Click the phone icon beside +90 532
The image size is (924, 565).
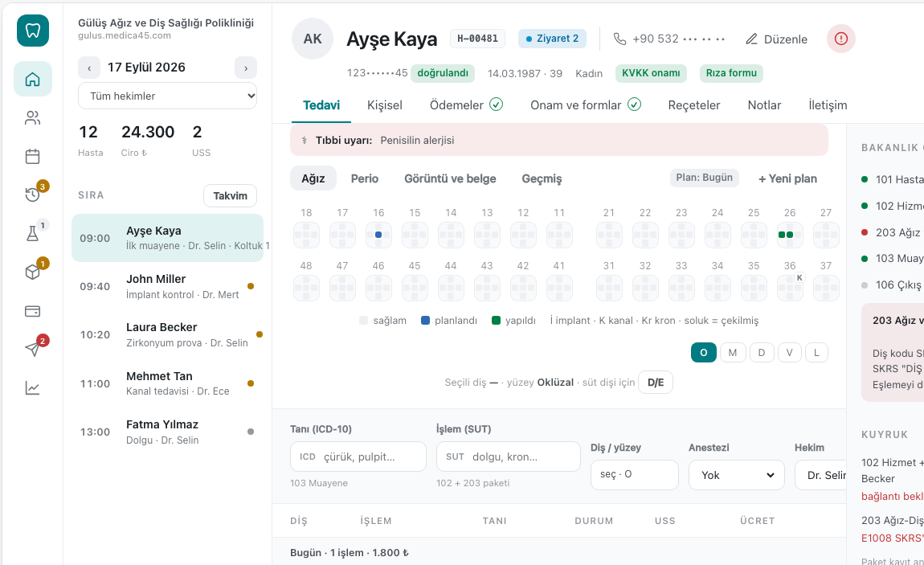(x=619, y=39)
